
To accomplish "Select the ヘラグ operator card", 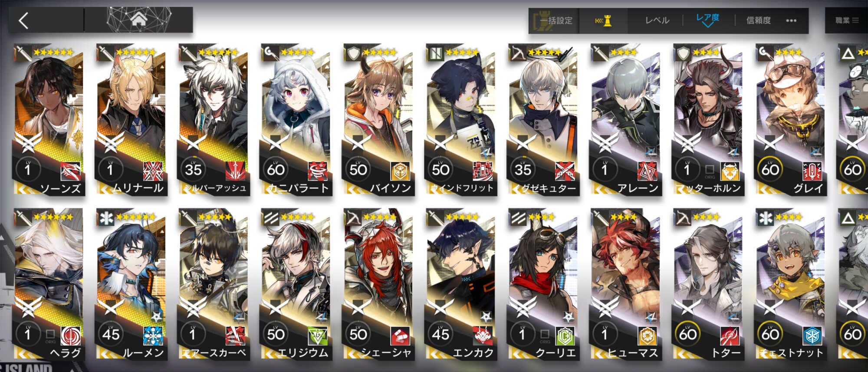I will (x=49, y=284).
